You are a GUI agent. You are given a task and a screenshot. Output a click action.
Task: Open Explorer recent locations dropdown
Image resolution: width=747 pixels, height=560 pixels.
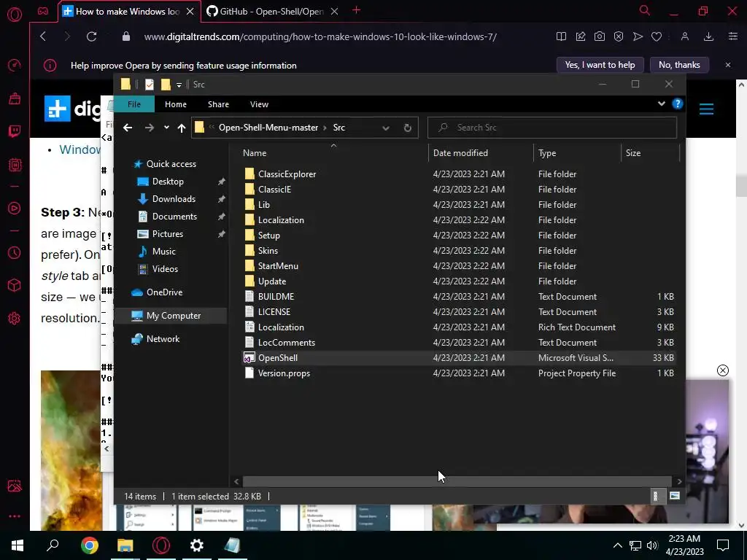[x=166, y=128]
